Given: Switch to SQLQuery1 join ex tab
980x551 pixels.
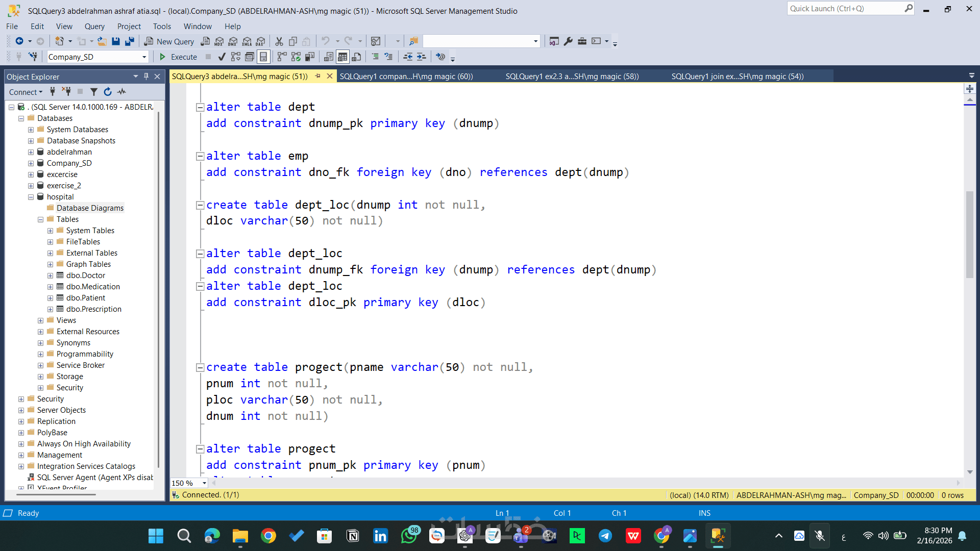Looking at the screenshot, I should [737, 77].
